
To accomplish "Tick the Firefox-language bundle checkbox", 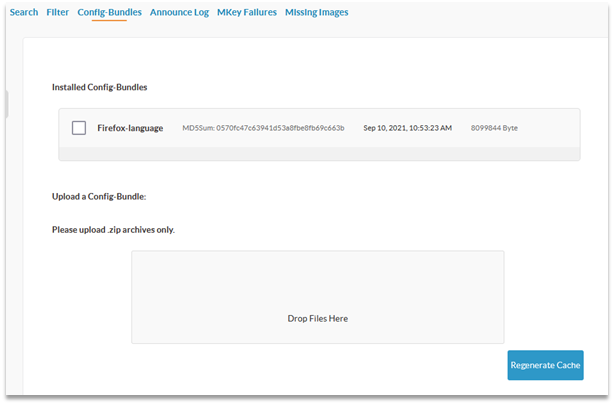I will coord(79,128).
